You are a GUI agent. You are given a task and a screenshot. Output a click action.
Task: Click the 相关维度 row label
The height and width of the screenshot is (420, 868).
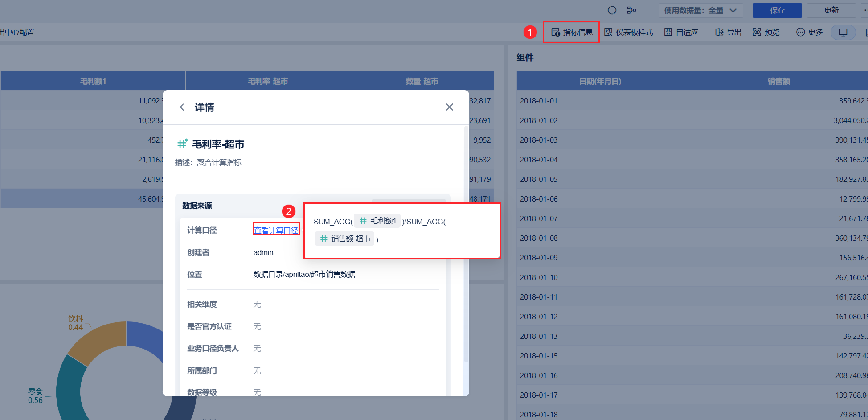pos(202,304)
